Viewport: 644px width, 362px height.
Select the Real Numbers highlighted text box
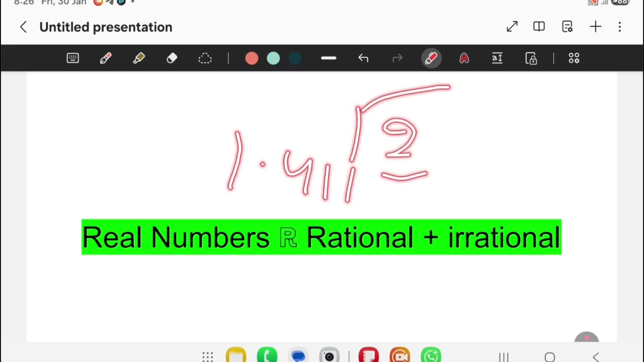click(321, 237)
